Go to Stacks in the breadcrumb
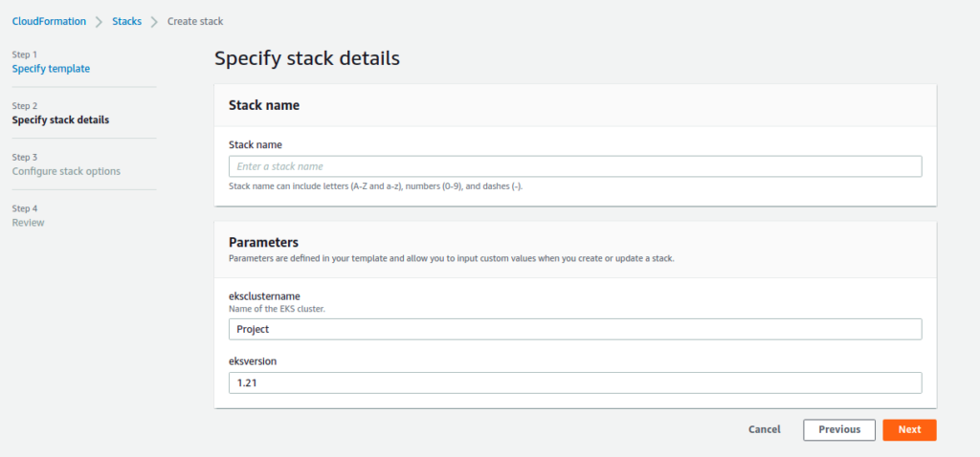The image size is (980, 457). click(x=126, y=21)
